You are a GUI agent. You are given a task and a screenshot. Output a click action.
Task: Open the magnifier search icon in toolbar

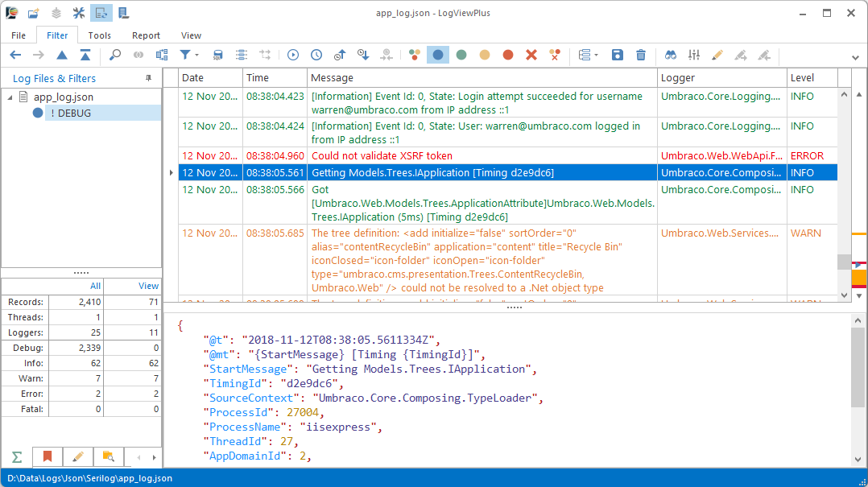click(x=115, y=55)
